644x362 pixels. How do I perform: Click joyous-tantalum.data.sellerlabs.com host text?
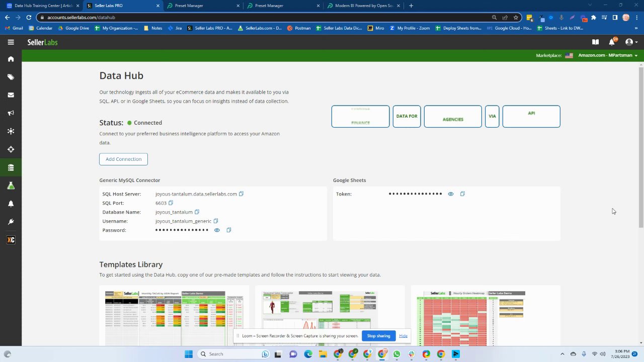point(196,194)
